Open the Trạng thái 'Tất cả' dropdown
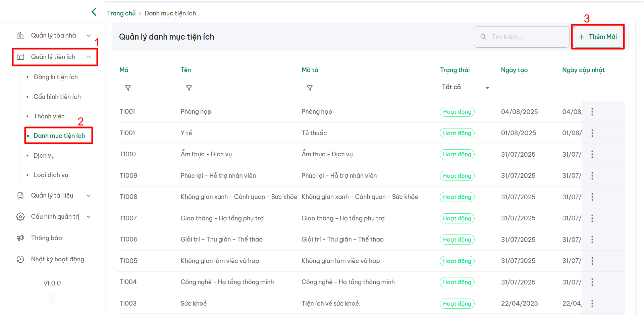The image size is (644, 315). tap(466, 87)
